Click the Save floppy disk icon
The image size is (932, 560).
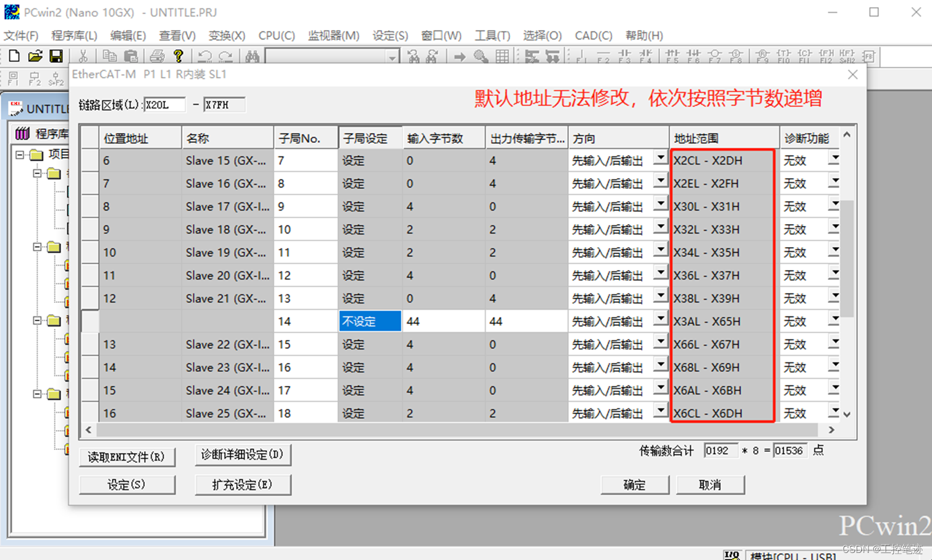pyautogui.click(x=56, y=56)
